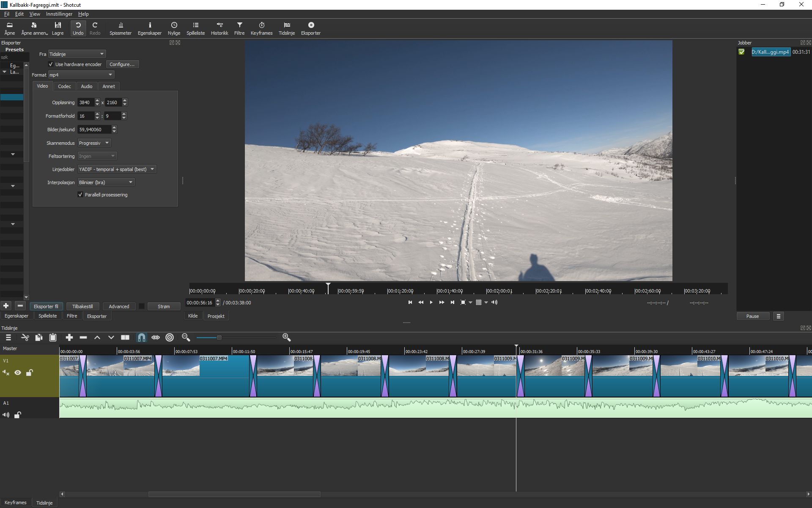The width and height of the screenshot is (812, 508).
Task: Click the Lagre save icon
Action: (x=58, y=28)
